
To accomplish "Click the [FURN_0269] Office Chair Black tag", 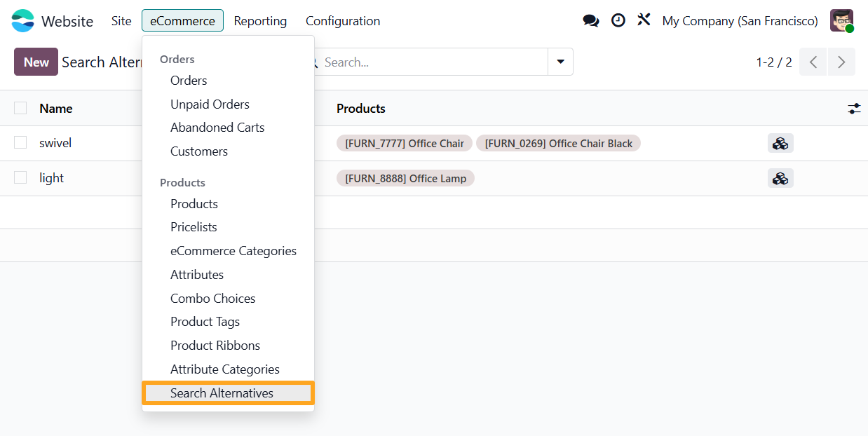I will pos(559,144).
